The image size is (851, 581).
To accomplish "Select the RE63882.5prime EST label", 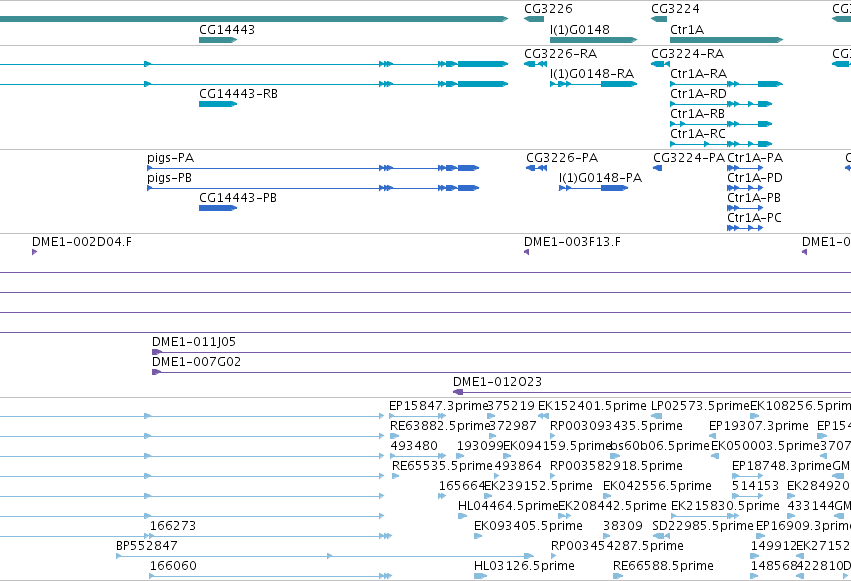I will (440, 426).
